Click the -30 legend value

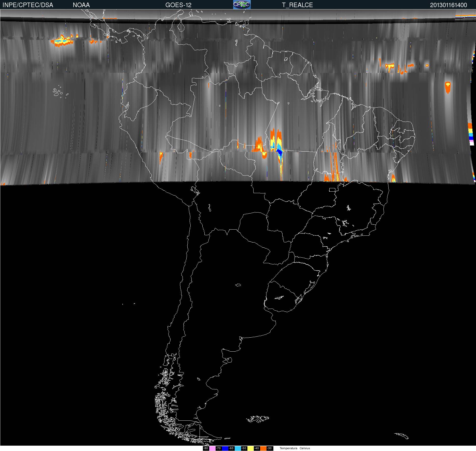click(x=269, y=448)
